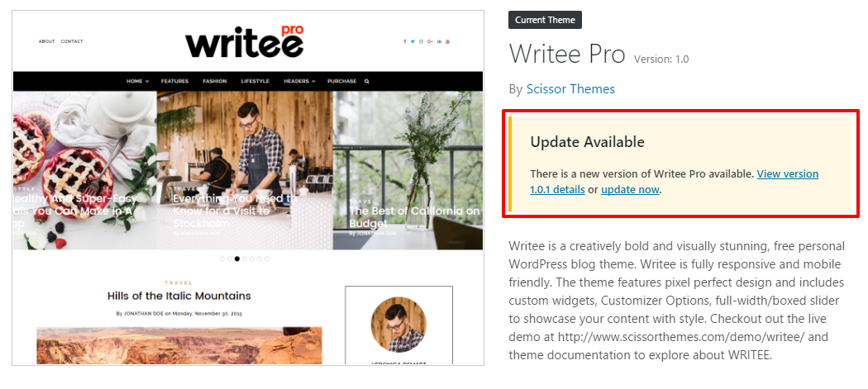Screen dimensions: 868x389
Task: Open the ABOUT link in preview header
Action: 46,41
